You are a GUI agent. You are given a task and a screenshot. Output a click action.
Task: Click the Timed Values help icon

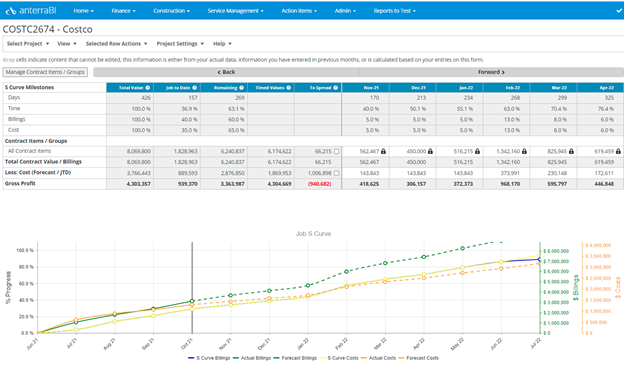pos(289,88)
